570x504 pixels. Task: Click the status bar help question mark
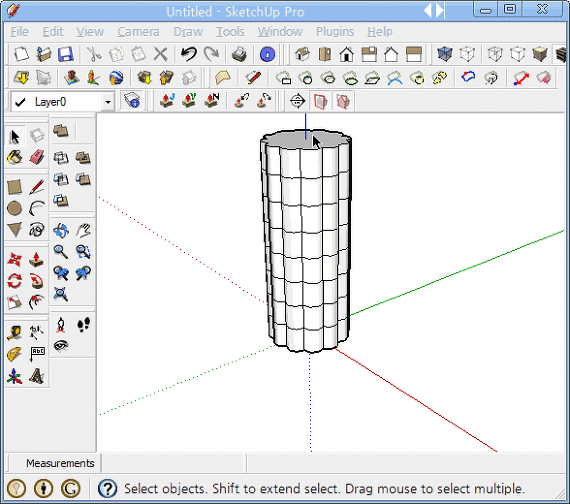pyautogui.click(x=107, y=489)
